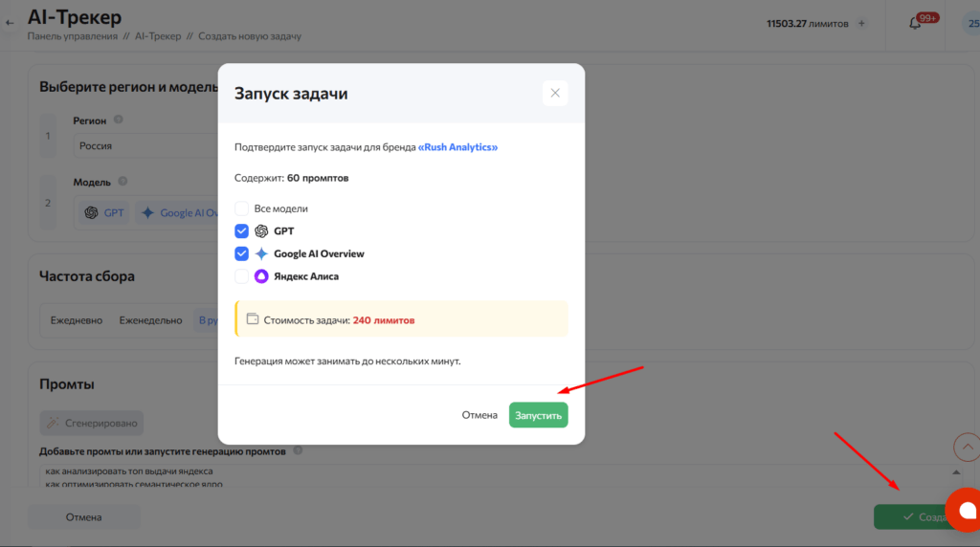Click the notification bell icon

tap(915, 23)
